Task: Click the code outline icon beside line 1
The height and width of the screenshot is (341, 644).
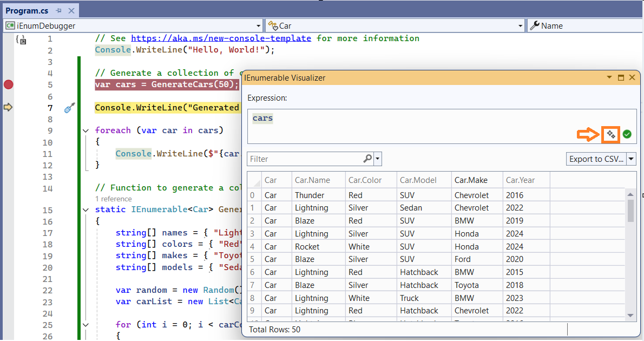Action: [21, 40]
